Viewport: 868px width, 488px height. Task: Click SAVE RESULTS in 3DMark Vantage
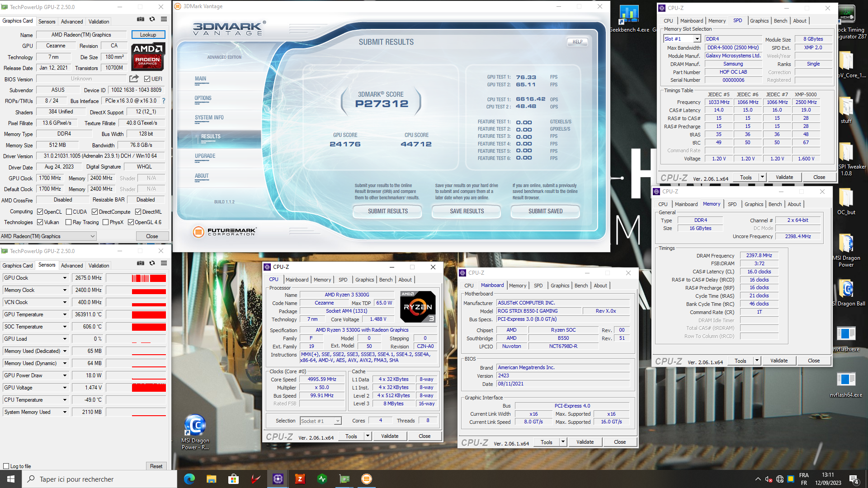(467, 211)
